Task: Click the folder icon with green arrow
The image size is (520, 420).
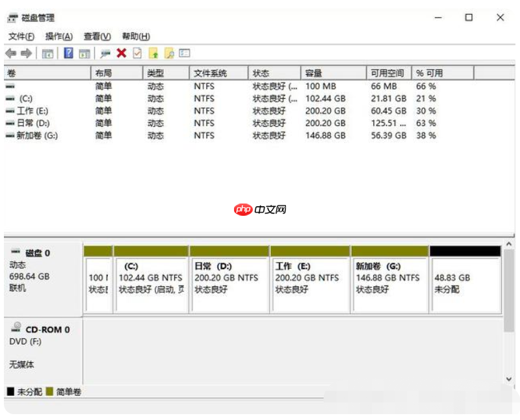Action: 153,53
